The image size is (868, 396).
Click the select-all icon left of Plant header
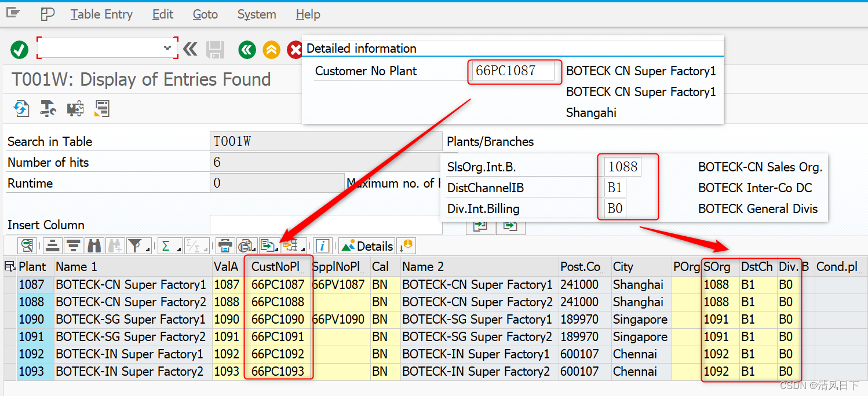(10, 266)
